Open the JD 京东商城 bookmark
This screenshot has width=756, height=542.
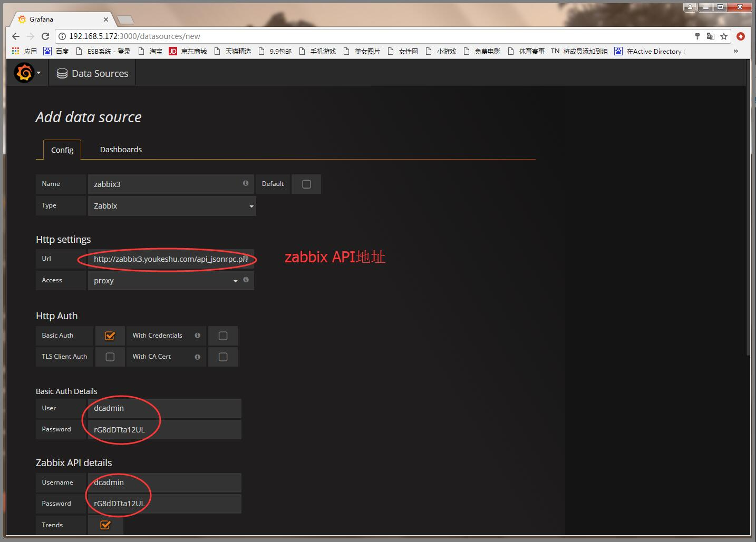tap(188, 51)
